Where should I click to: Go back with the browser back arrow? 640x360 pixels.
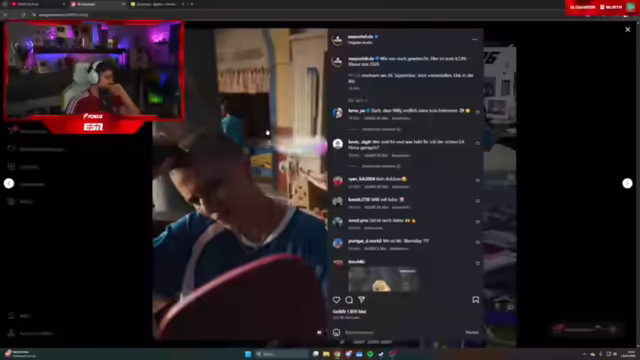pos(5,15)
